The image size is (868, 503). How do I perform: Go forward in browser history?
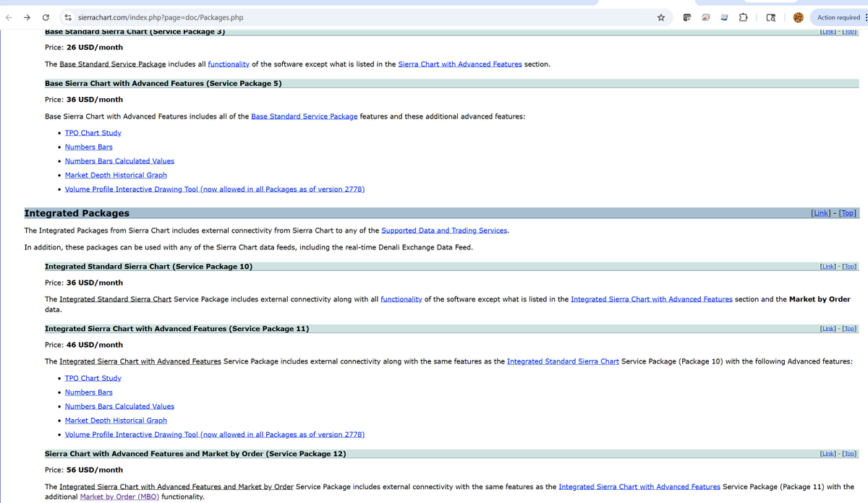point(27,17)
